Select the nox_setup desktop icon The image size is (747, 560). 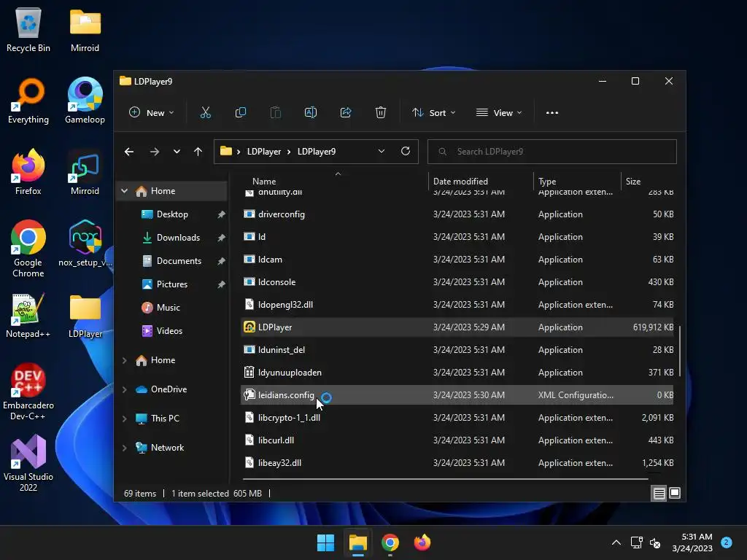pos(85,244)
